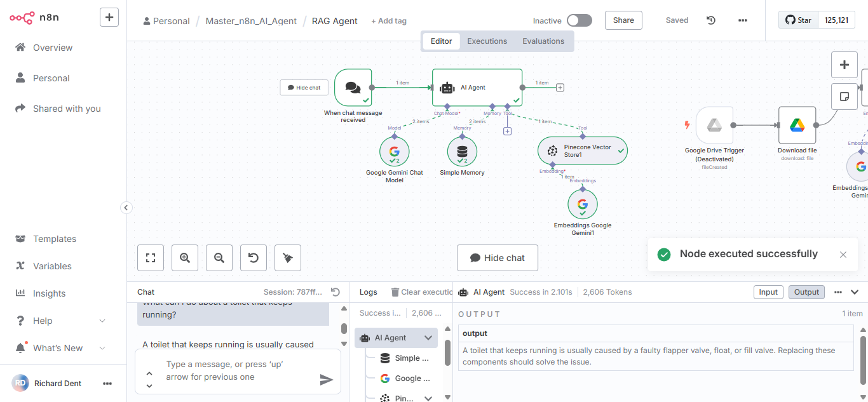Open workflow history icon
This screenshot has height=402, width=868.
[x=711, y=20]
